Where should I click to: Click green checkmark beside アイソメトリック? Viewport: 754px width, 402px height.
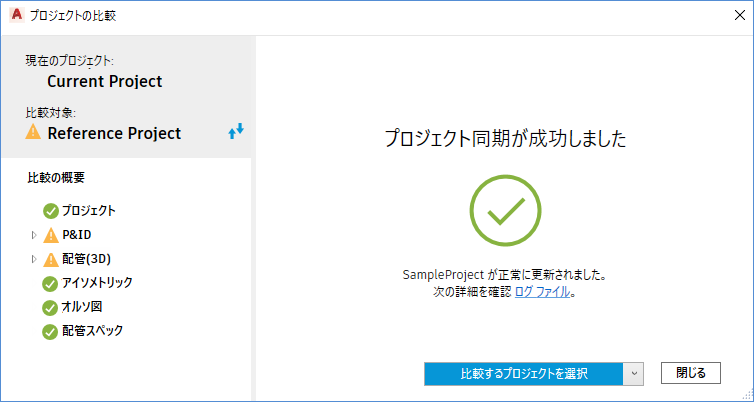[50, 283]
